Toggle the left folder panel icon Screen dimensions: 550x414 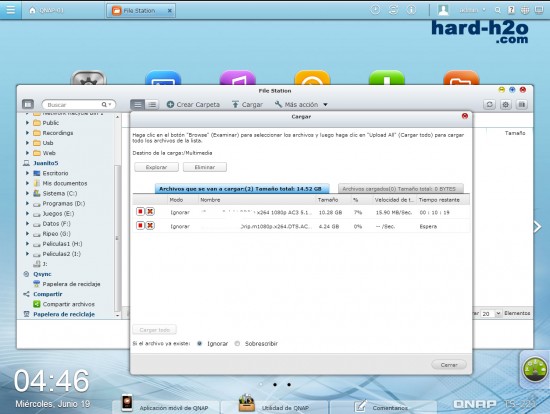pyautogui.click(x=28, y=104)
